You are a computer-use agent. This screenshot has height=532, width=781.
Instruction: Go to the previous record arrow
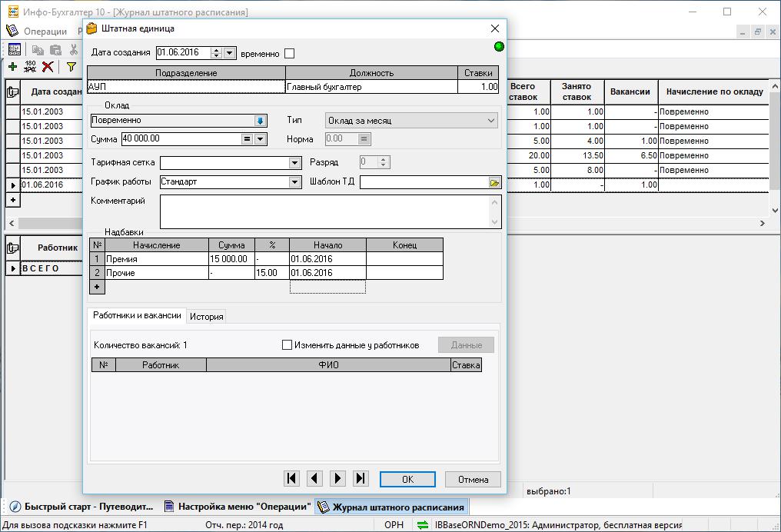tap(314, 478)
